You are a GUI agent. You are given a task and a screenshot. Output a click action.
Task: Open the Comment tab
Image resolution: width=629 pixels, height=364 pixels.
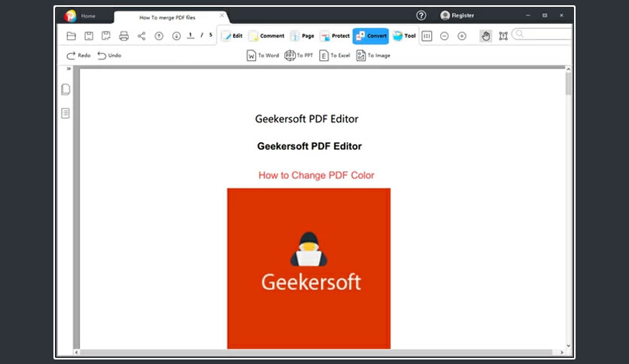click(x=266, y=35)
